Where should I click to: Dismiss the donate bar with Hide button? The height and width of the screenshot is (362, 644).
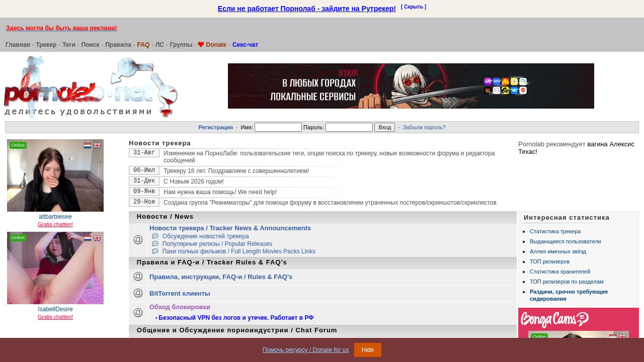pos(368,350)
